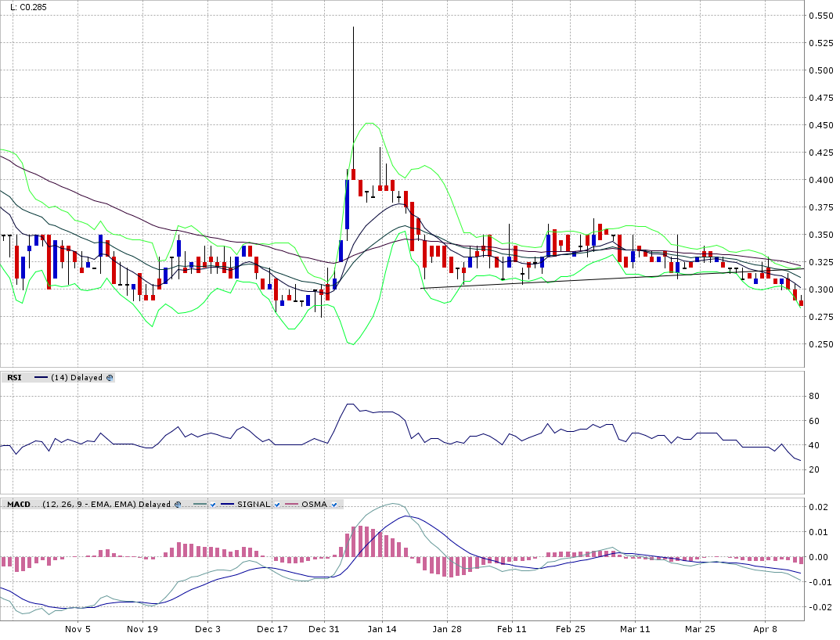840x640 pixels.
Task: Uncheck the SIGNAL line checkbox
Action: coord(276,505)
